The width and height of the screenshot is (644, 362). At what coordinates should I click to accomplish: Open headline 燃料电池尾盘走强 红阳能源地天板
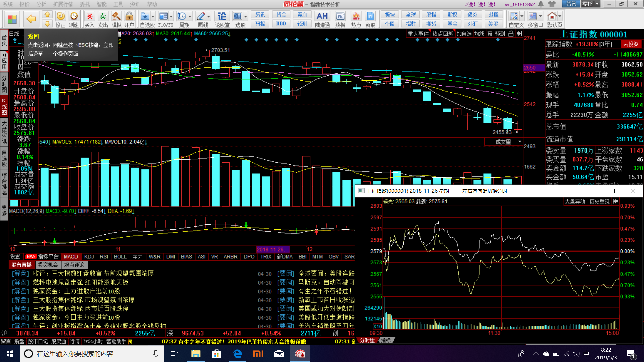(80, 282)
